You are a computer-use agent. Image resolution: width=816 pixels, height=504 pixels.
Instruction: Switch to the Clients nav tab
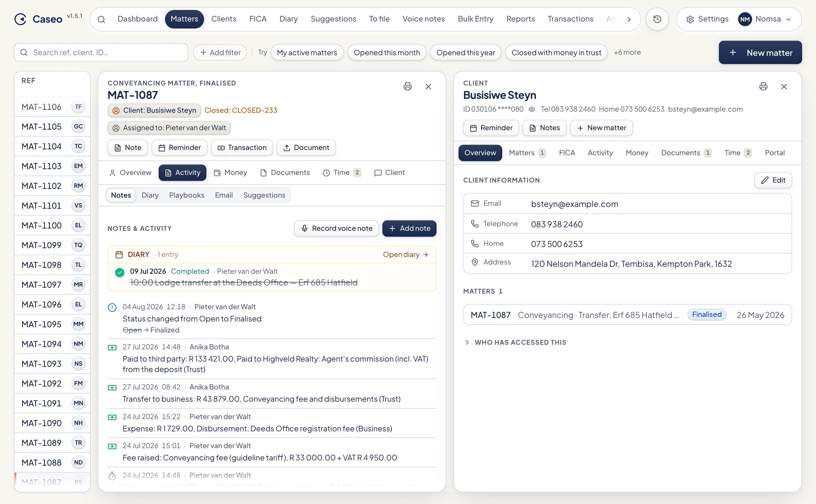tap(223, 19)
